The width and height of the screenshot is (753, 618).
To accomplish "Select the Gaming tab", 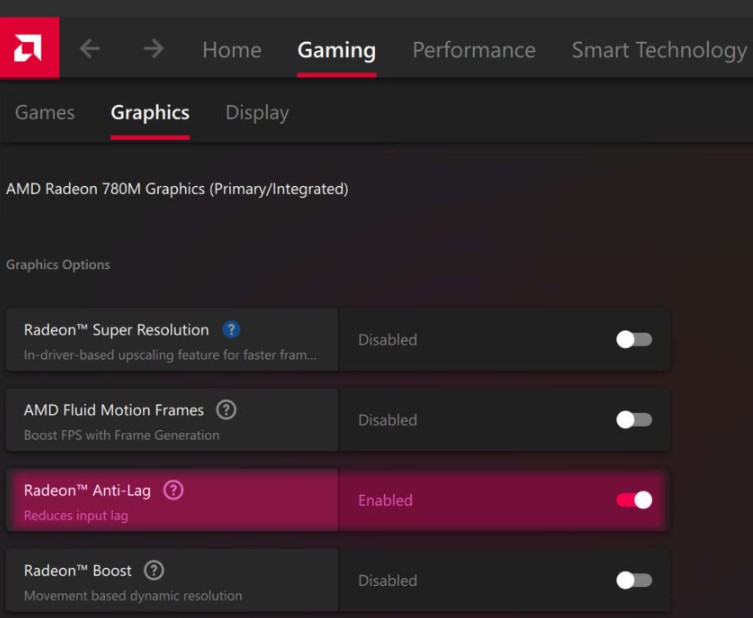I will click(x=337, y=50).
